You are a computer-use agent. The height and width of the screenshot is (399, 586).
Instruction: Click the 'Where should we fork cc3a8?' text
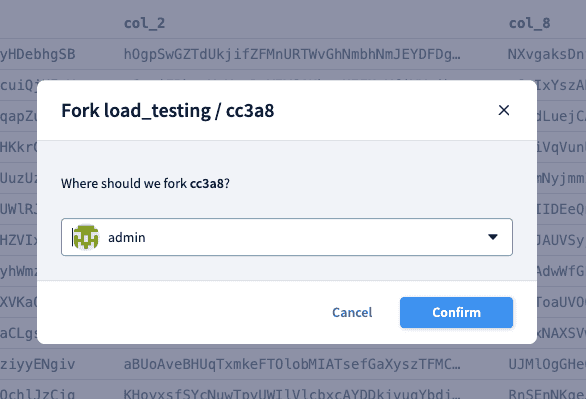click(145, 183)
